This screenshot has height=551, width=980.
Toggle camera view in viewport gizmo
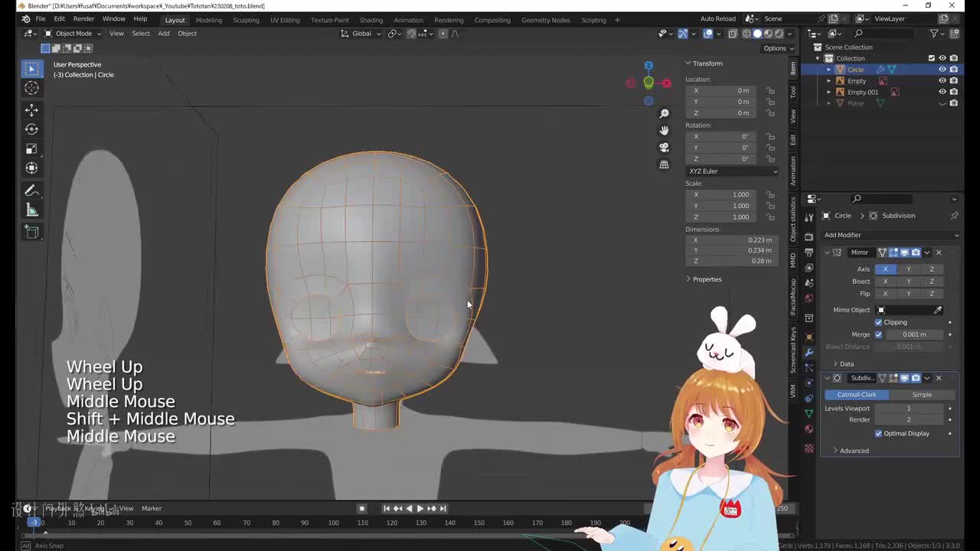pyautogui.click(x=664, y=147)
